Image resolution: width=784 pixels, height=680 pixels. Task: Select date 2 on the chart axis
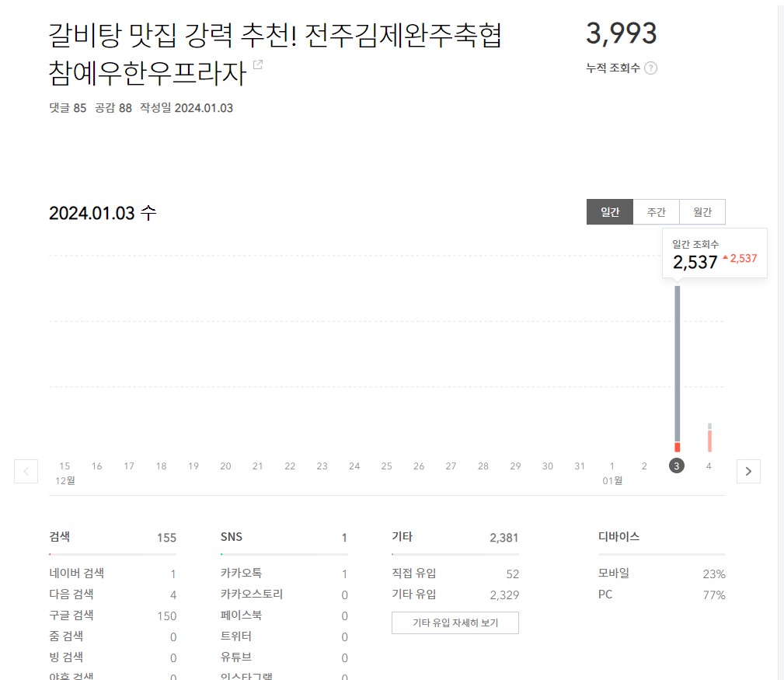coord(644,466)
